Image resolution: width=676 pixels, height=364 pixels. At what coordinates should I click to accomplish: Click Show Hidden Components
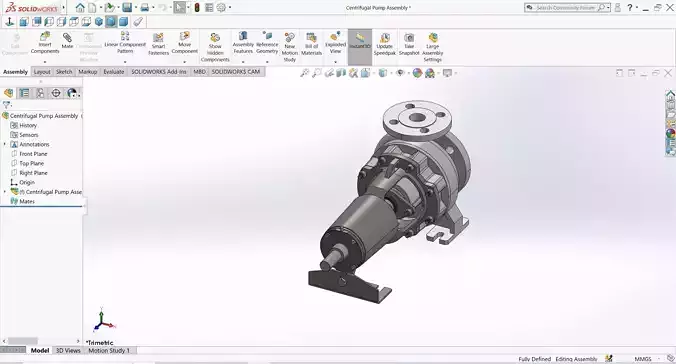[x=215, y=47]
